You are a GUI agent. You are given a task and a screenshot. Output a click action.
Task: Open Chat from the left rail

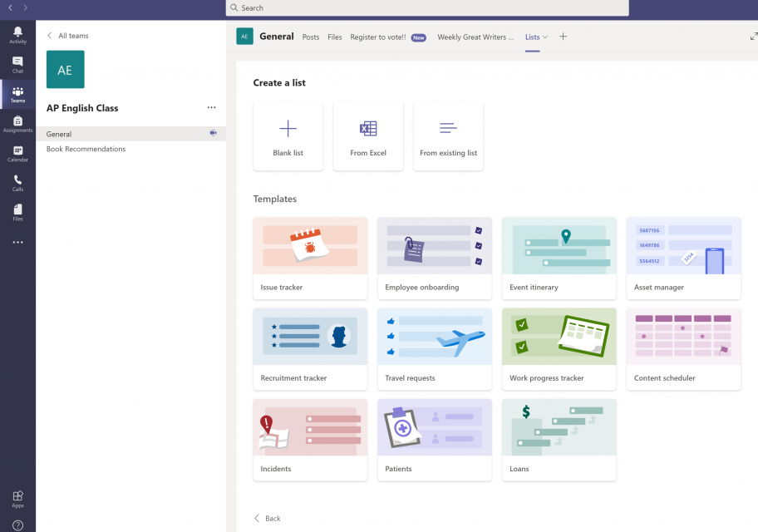[17, 64]
